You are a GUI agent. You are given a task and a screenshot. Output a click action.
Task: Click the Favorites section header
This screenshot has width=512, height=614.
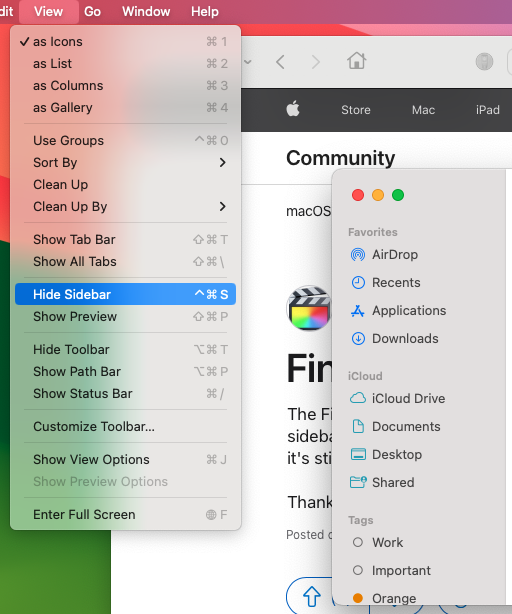pyautogui.click(x=373, y=232)
